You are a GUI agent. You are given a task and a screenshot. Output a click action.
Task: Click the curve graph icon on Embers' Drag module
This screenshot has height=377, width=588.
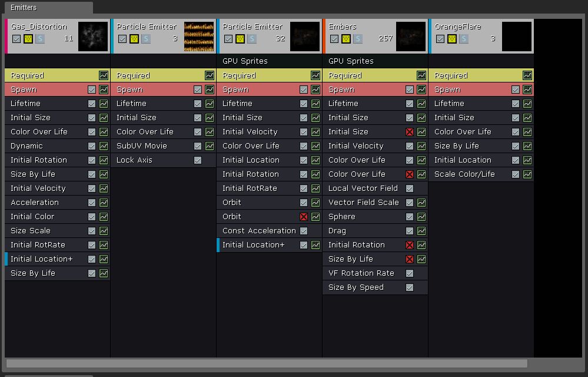tap(421, 230)
